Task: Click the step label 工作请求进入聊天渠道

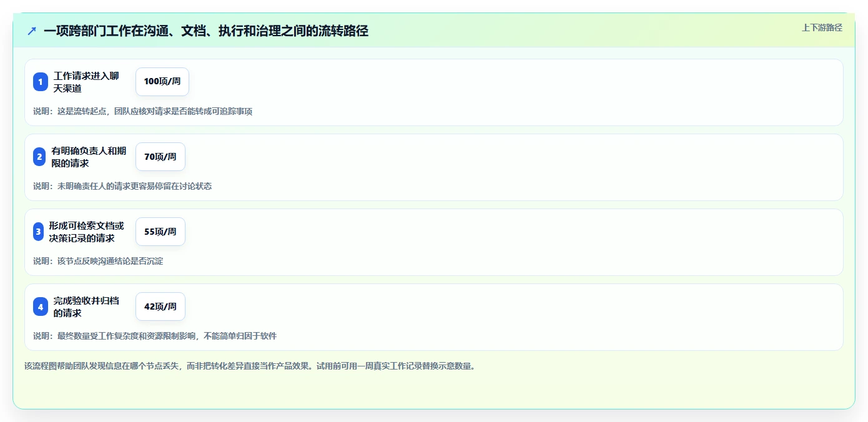Action: click(86, 82)
